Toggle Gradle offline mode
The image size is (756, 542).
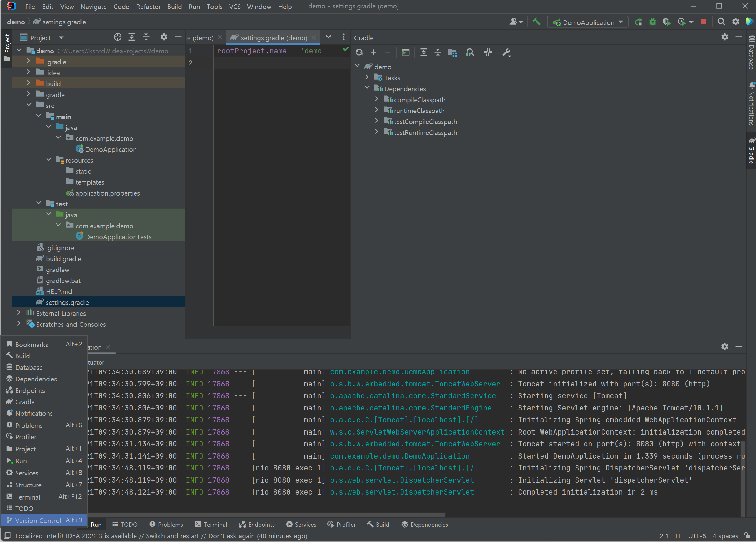click(488, 52)
